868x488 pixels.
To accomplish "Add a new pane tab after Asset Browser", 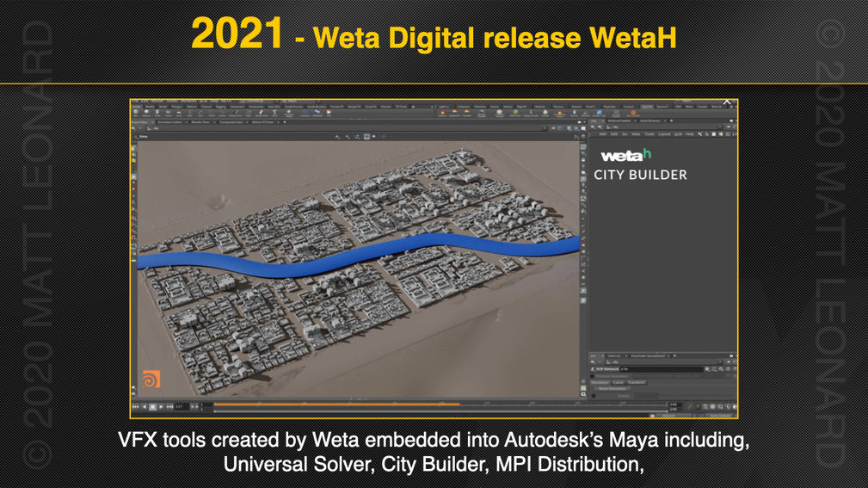I will click(x=672, y=120).
